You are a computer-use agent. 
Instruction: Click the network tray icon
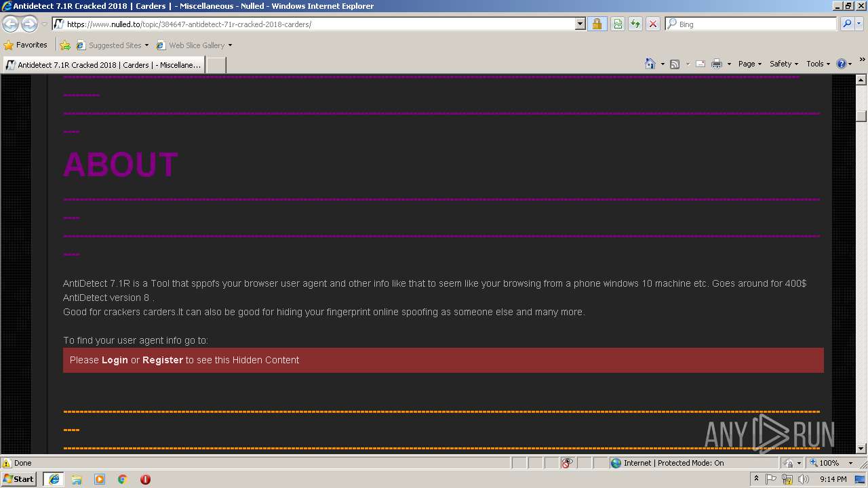pos(787,479)
